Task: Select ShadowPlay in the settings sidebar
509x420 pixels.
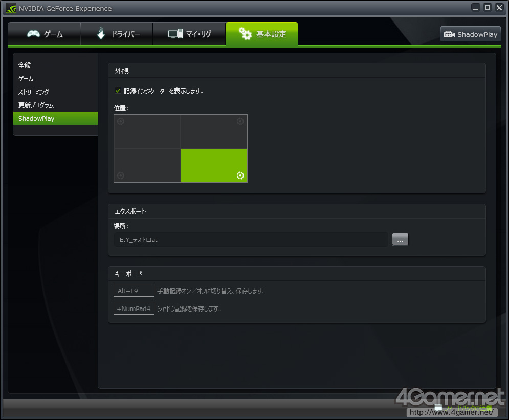Action: click(56, 118)
